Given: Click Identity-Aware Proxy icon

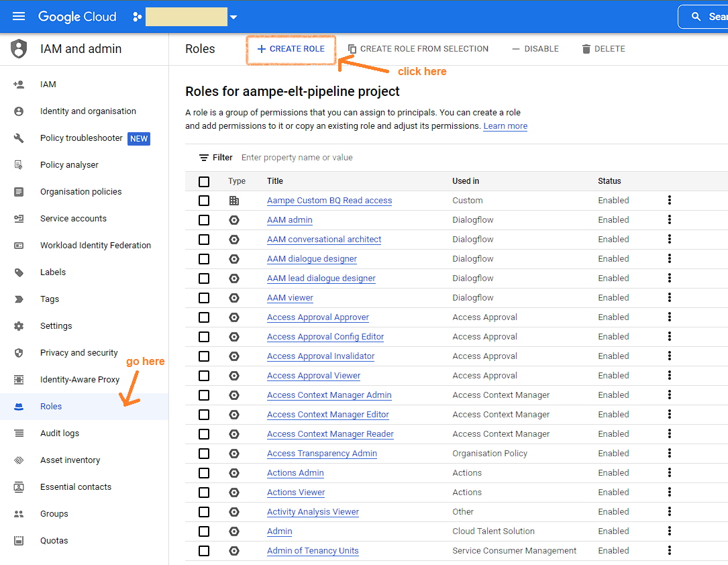Looking at the screenshot, I should coord(19,380).
